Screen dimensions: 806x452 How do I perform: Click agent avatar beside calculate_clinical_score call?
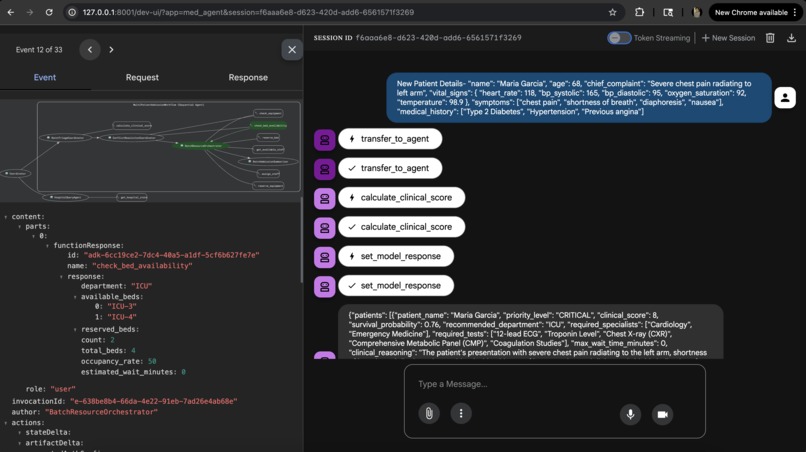(324, 199)
